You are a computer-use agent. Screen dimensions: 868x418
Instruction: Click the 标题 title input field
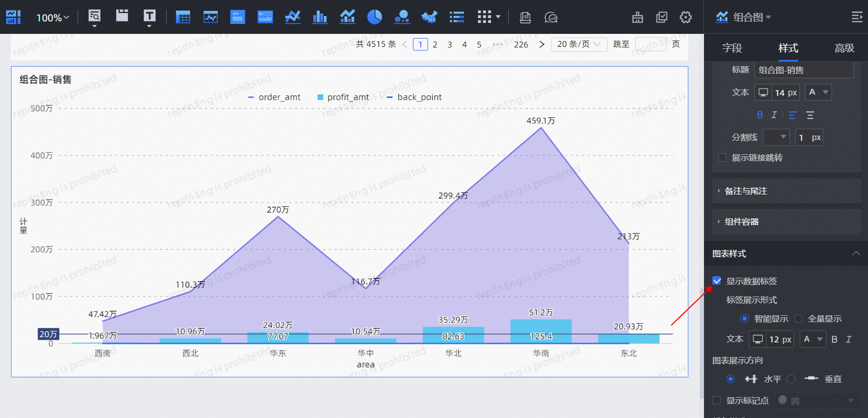pyautogui.click(x=803, y=70)
